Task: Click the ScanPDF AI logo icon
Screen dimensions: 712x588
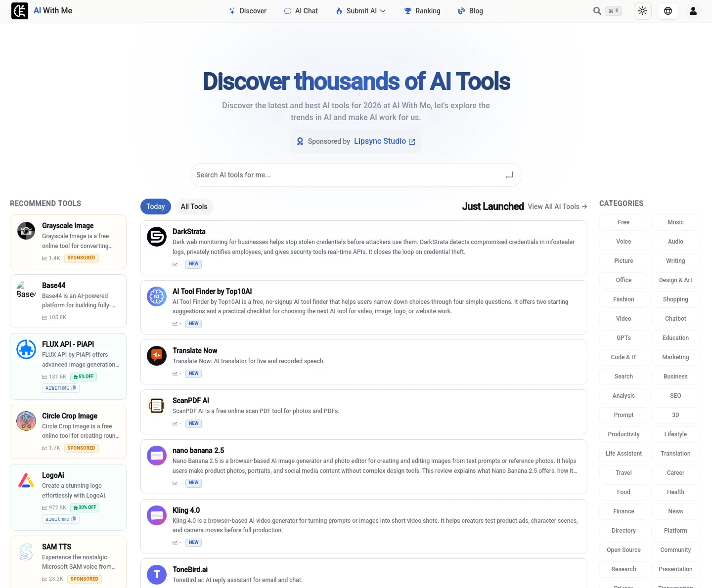Action: point(157,406)
